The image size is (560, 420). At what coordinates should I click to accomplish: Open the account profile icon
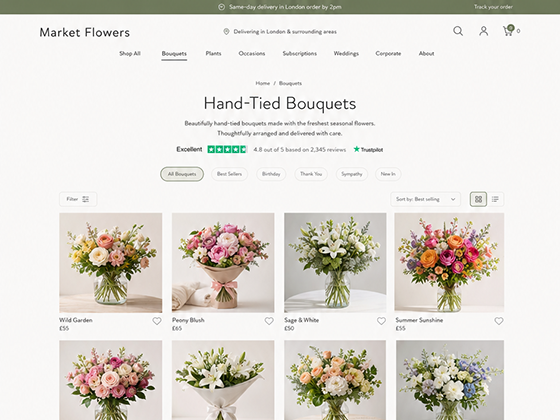(484, 31)
